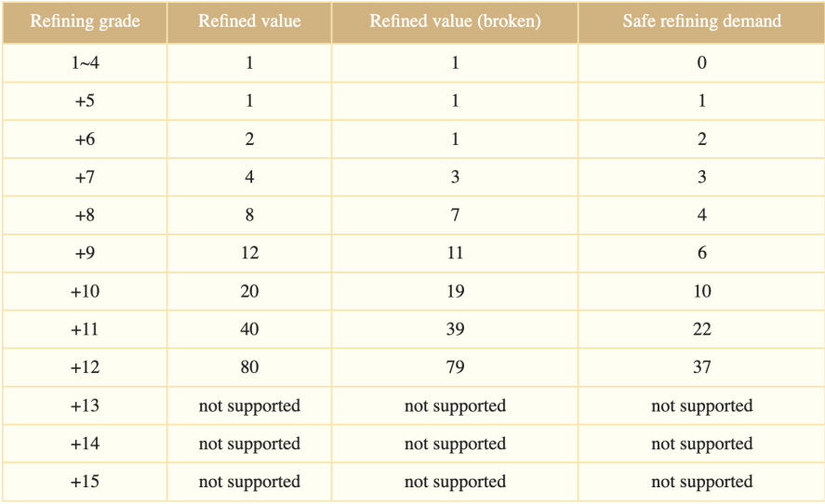Select the safe refining demand value 37
Viewport: 825px width, 504px height.
coord(701,367)
